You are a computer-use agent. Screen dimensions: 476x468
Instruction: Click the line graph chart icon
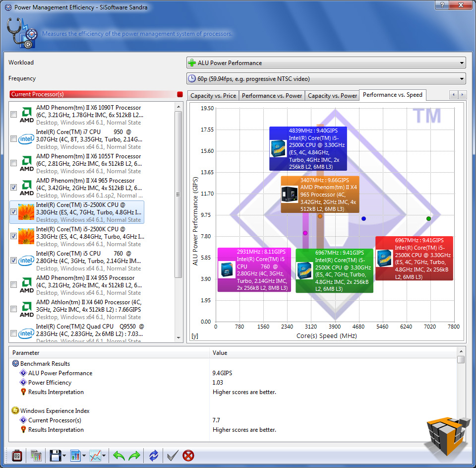point(95,456)
